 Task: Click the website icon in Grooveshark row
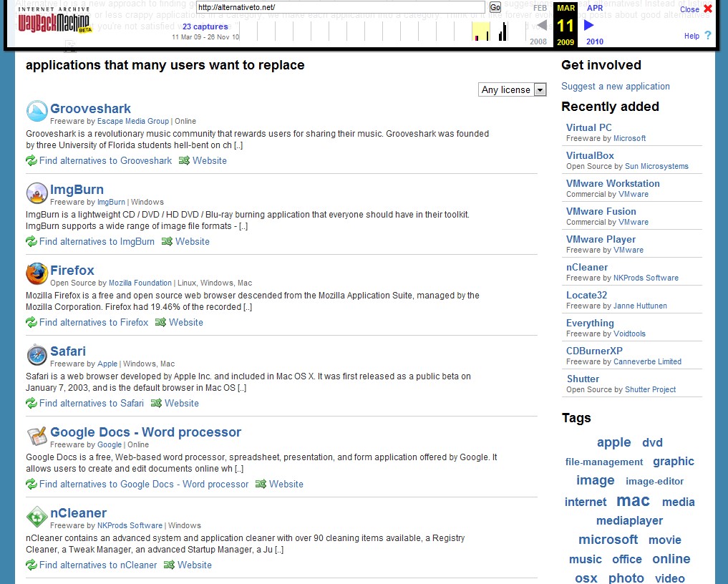[184, 160]
